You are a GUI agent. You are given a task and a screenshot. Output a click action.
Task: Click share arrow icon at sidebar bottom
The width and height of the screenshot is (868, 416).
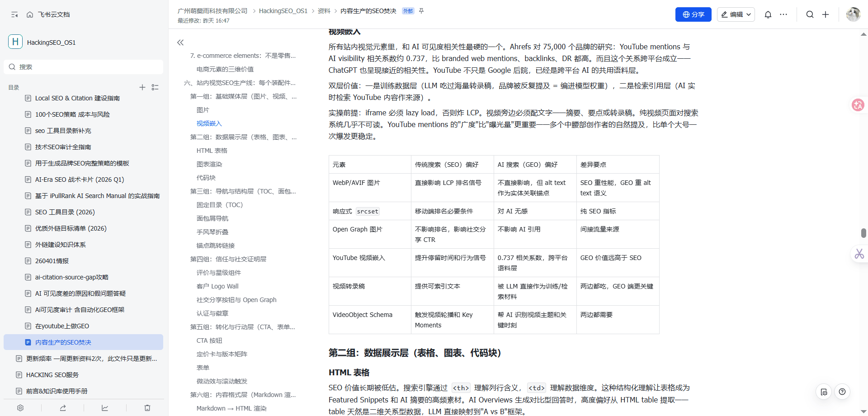tap(63, 408)
